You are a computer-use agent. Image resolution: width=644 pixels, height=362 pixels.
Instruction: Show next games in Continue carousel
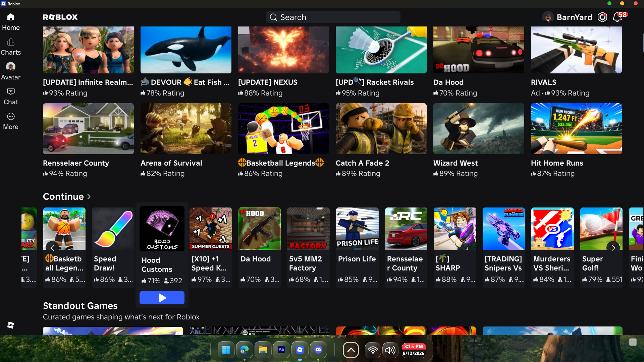[x=613, y=248]
